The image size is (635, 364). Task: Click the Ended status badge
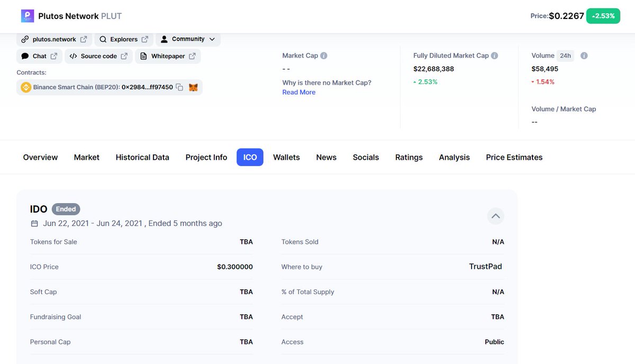pyautogui.click(x=66, y=209)
